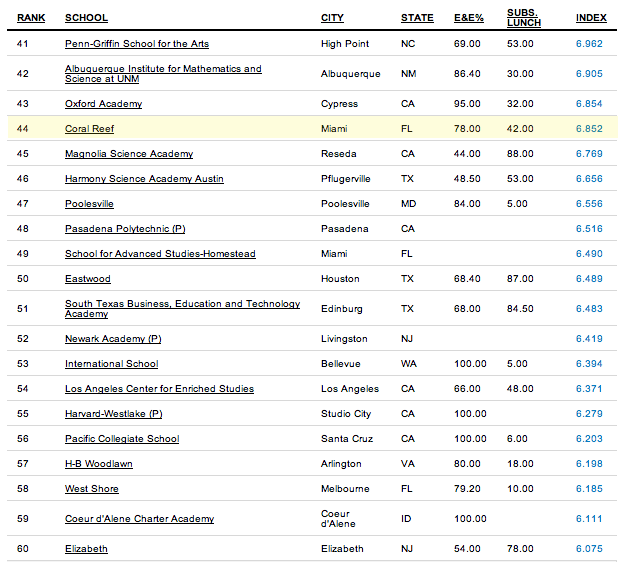Click the Melbourne city cell
The height and width of the screenshot is (566, 626).
click(345, 489)
